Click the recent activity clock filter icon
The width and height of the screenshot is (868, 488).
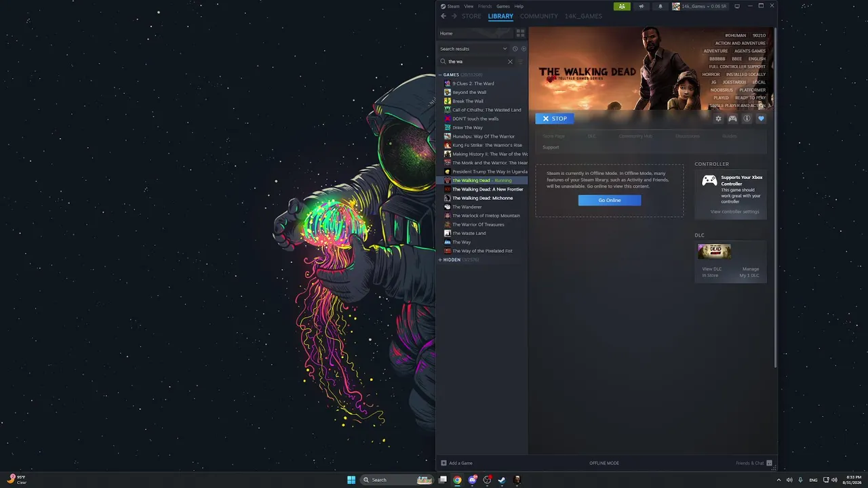515,49
